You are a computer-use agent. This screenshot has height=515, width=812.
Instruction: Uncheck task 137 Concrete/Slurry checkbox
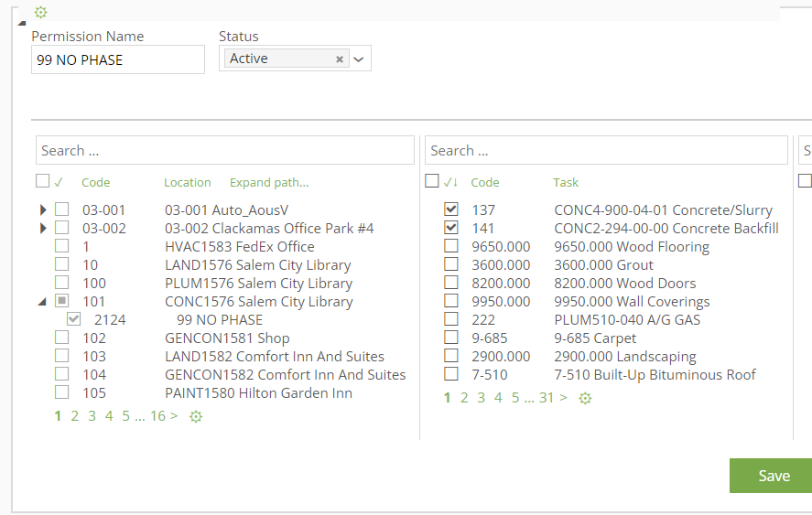(451, 209)
